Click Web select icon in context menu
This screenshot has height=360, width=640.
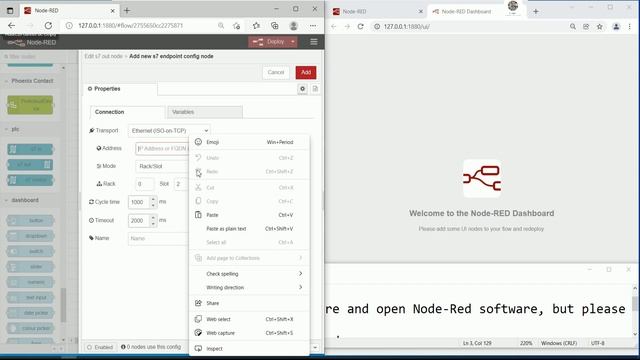[x=198, y=319]
